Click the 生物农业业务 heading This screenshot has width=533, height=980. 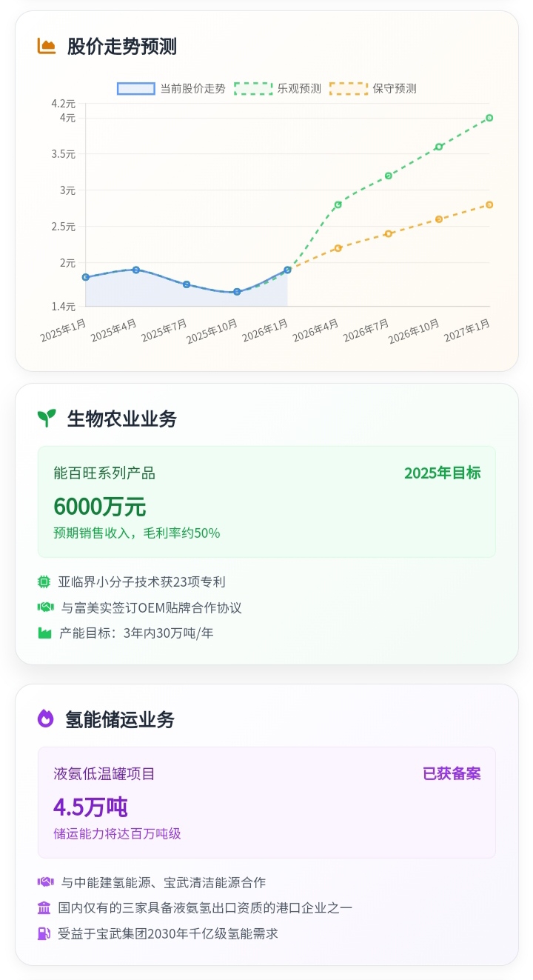click(x=122, y=419)
